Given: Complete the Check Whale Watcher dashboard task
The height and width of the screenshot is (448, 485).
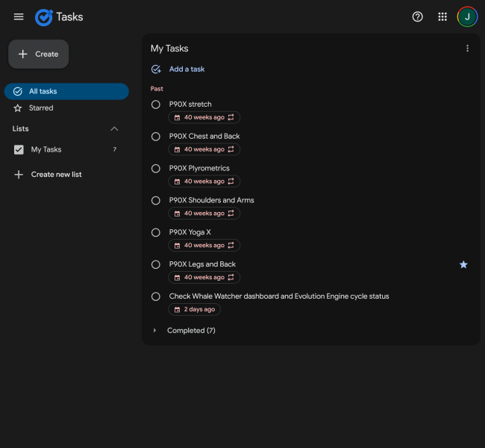Looking at the screenshot, I should pos(156,296).
